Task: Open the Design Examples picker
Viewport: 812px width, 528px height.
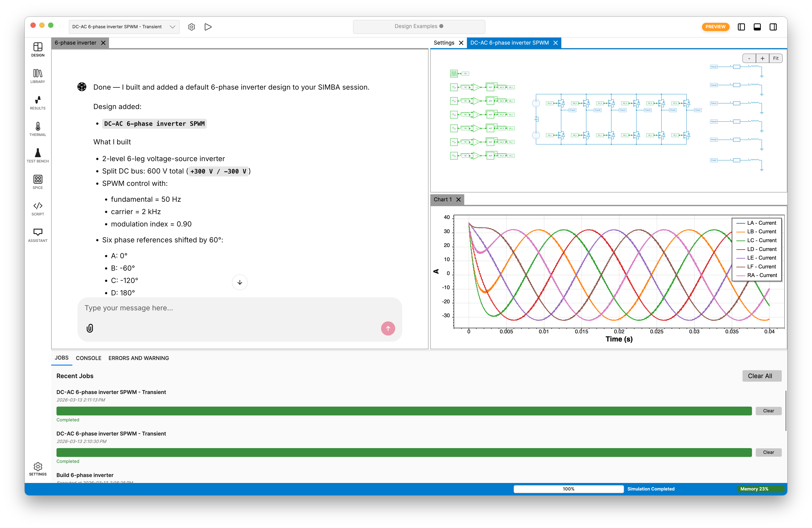Action: pos(419,26)
